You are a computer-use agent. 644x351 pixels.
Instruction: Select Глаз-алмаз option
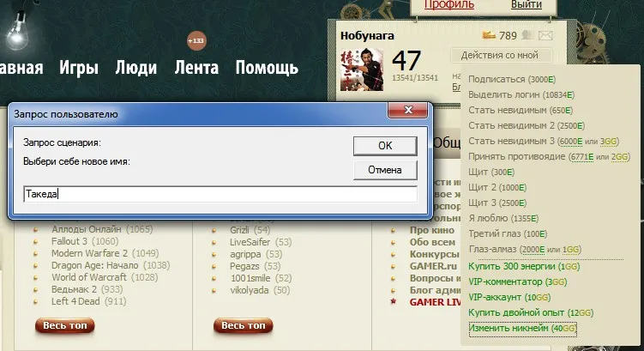click(x=525, y=250)
